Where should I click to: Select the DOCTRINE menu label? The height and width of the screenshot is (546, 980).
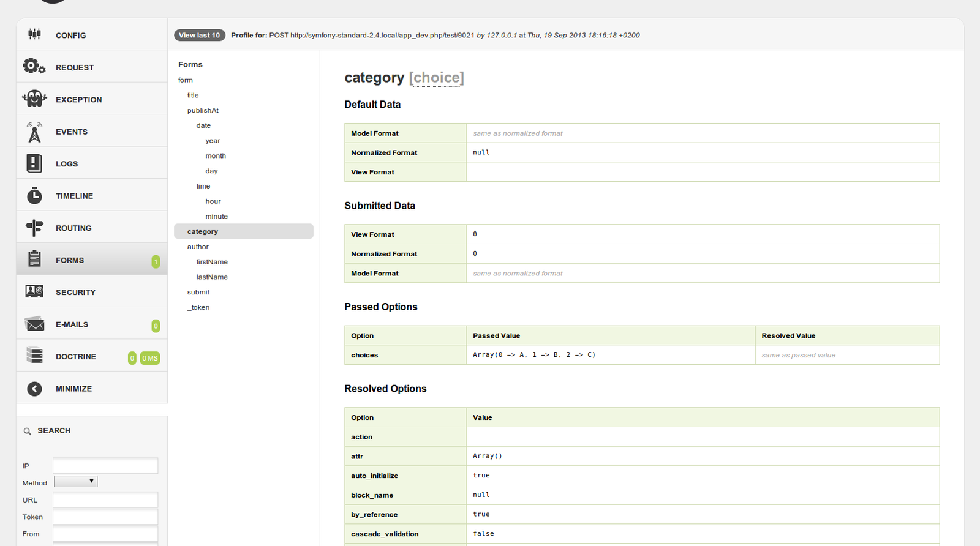pyautogui.click(x=76, y=356)
